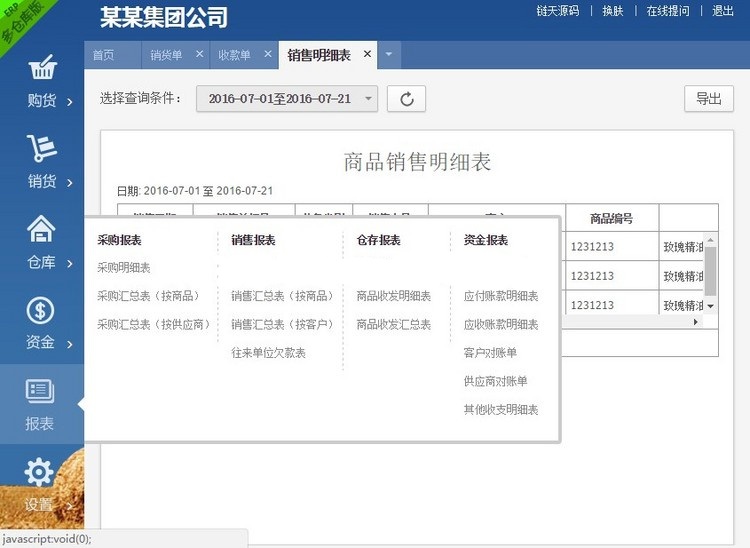Click the 仓存报表 menu heading
This screenshot has width=750, height=548.
pos(378,240)
